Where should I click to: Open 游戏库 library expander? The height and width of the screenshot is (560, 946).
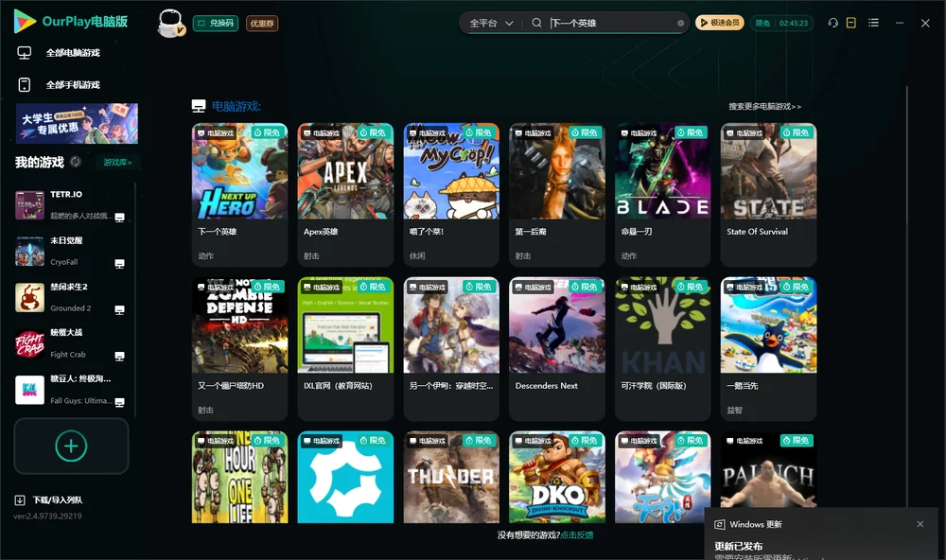click(117, 162)
